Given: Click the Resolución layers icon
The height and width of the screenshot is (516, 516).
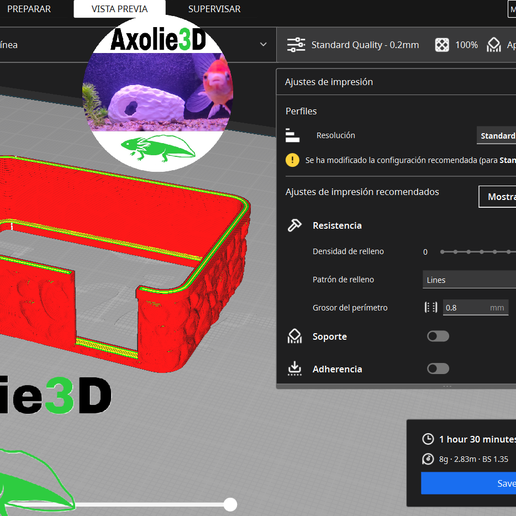Looking at the screenshot, I should click(x=292, y=135).
